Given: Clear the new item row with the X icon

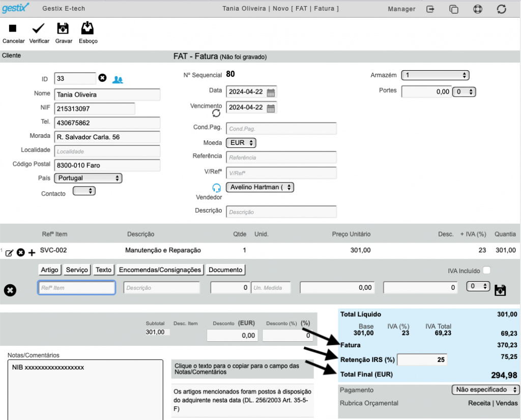Looking at the screenshot, I should [x=10, y=290].
